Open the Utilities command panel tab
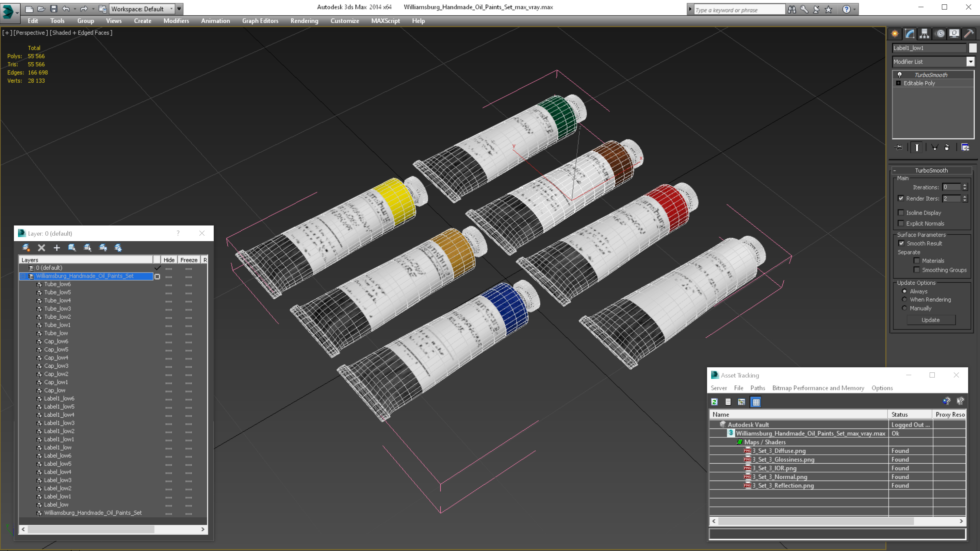 [x=968, y=33]
